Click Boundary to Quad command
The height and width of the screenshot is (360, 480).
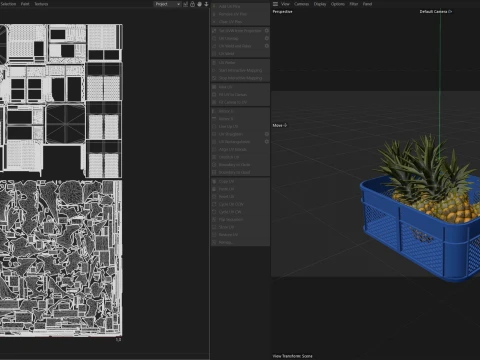[x=240, y=172]
